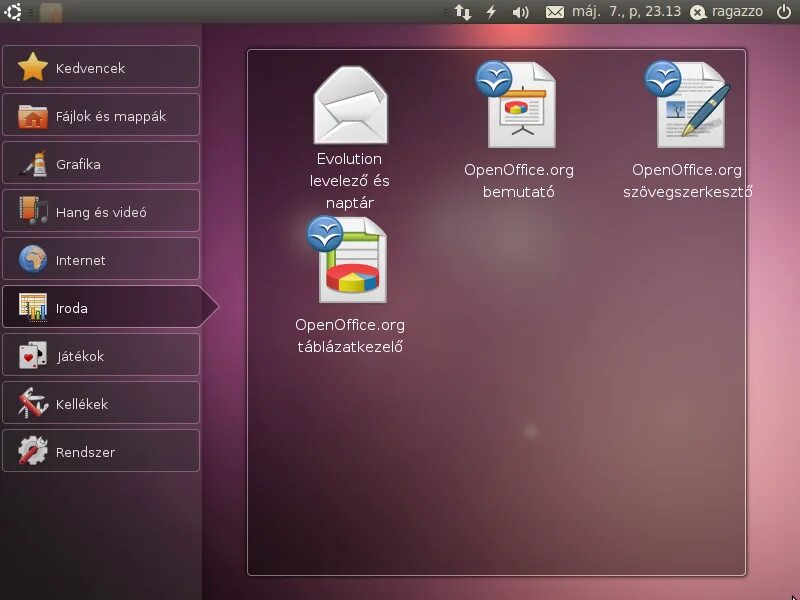Select the Kedvencec category
Viewport: 800px width, 600px height.
101,67
